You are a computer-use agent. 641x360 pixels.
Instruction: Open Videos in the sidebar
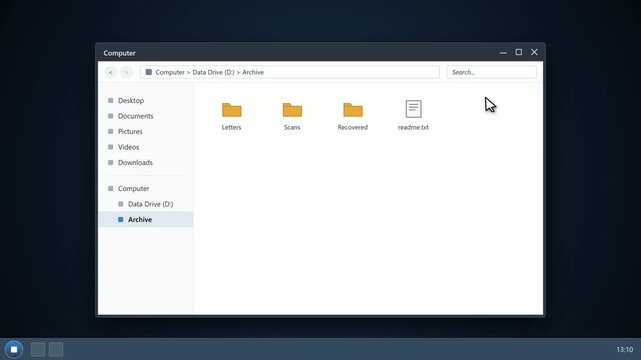tap(146, 147)
